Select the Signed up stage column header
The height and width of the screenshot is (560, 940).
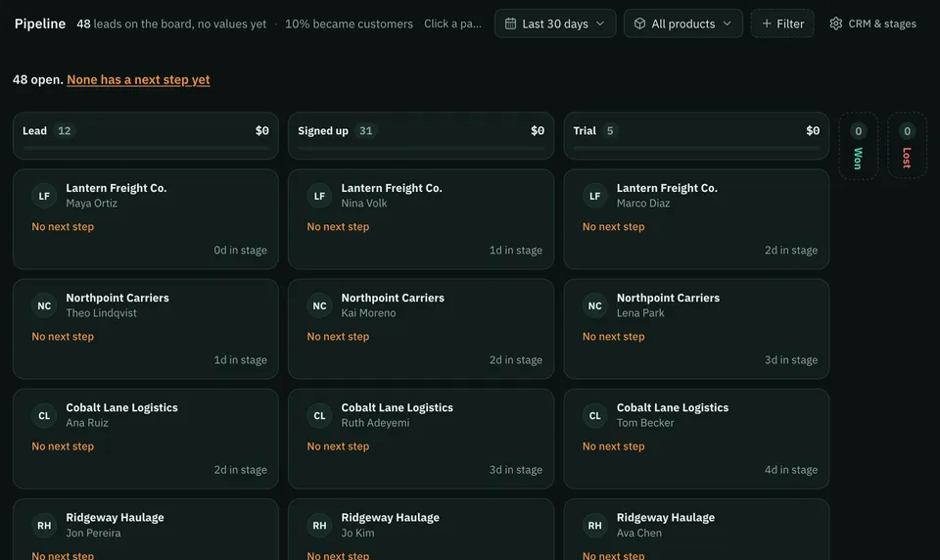[421, 135]
